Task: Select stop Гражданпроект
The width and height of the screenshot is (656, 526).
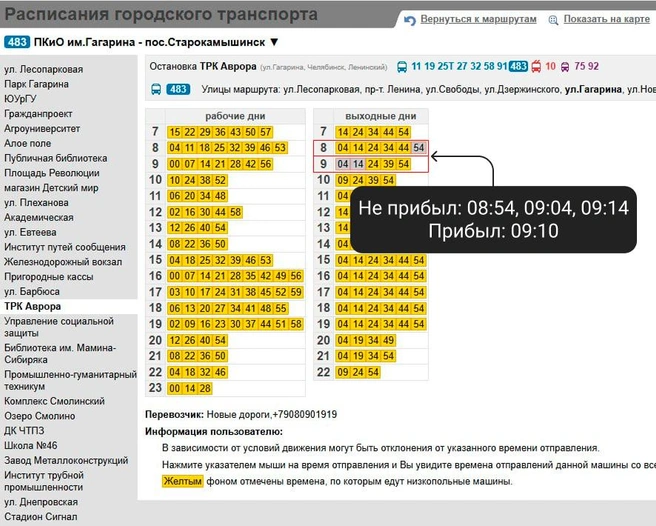Action: [38, 114]
